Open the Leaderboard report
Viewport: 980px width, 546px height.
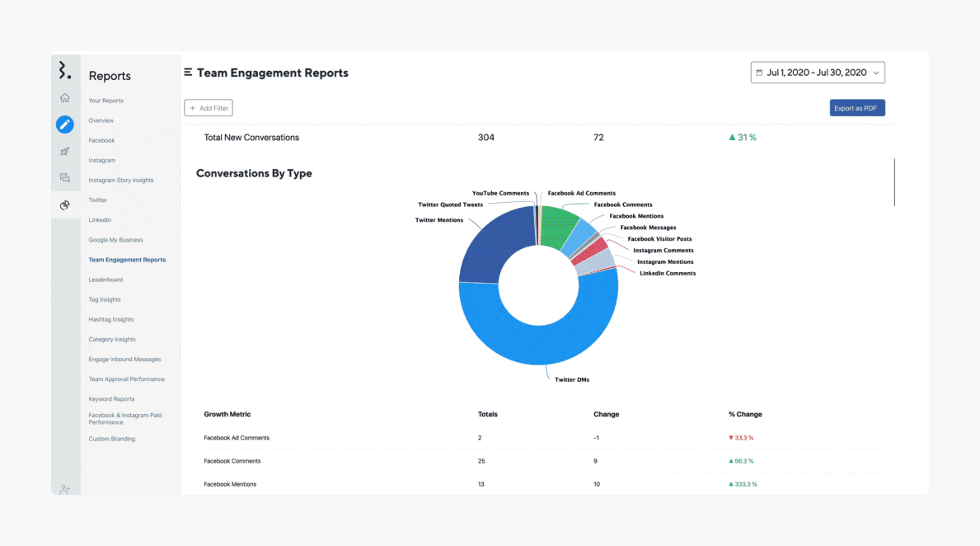coord(106,280)
